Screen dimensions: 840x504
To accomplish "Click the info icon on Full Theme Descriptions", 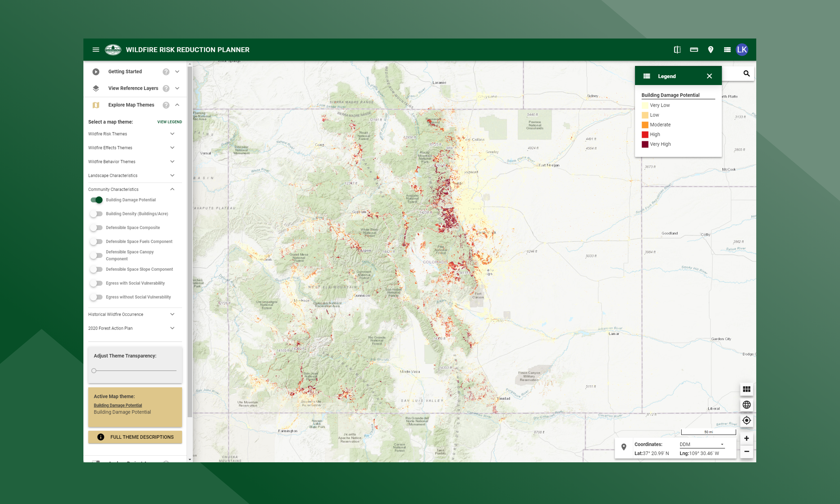I will coord(101,437).
